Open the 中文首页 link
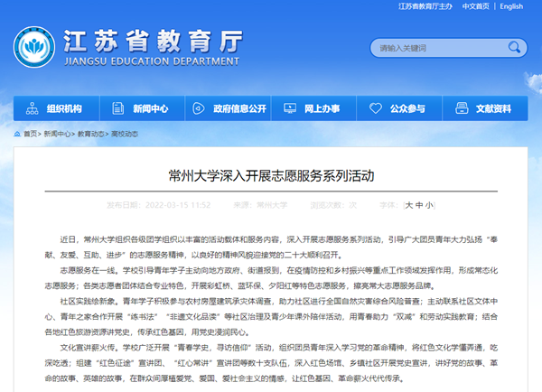This screenshot has width=542, height=392. pyautogui.click(x=474, y=6)
